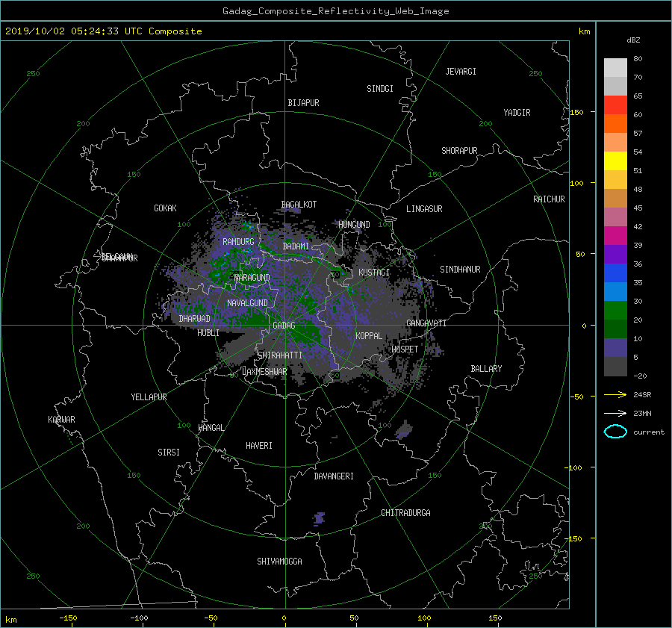Click the yellow 24SR arrow legend icon
The width and height of the screenshot is (672, 628).
click(615, 394)
